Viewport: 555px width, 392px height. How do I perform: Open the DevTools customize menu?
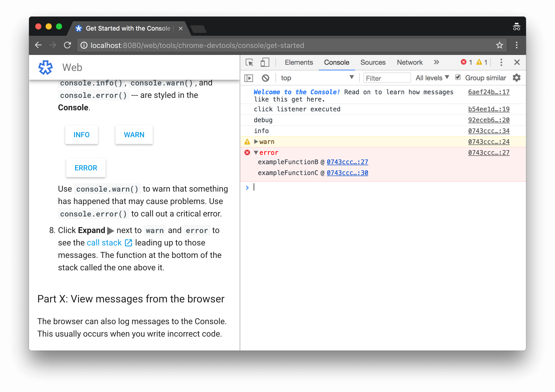(x=501, y=62)
